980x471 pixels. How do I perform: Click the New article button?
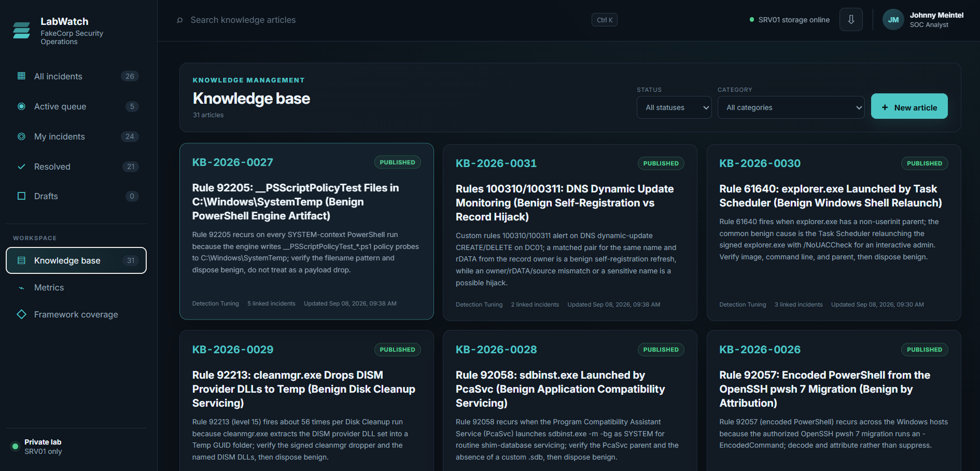(x=909, y=106)
